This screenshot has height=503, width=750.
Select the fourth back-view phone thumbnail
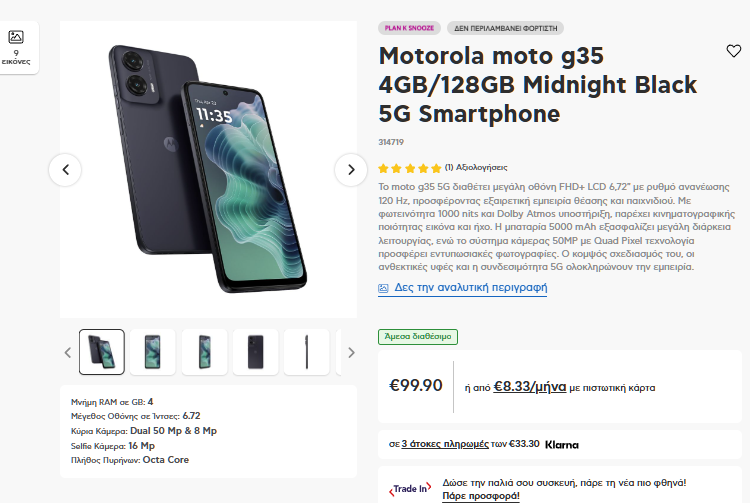[255, 352]
